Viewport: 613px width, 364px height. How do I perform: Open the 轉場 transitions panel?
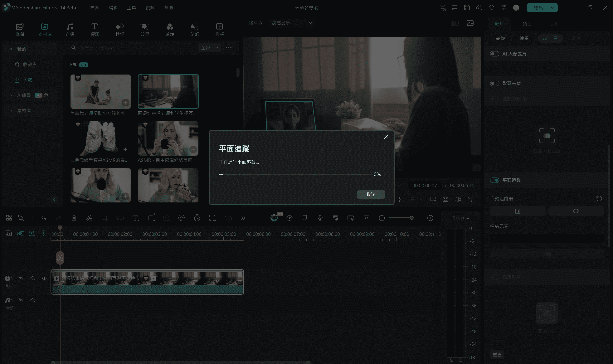(120, 30)
